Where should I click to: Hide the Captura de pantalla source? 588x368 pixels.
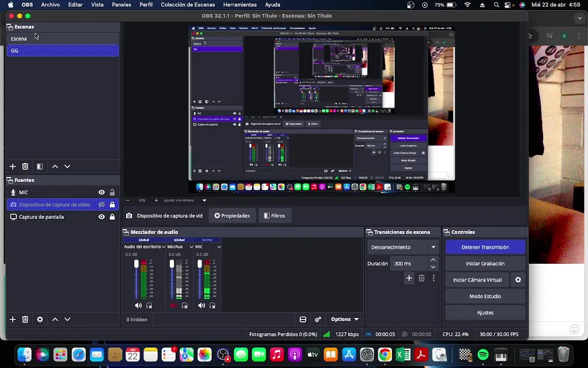tap(102, 217)
